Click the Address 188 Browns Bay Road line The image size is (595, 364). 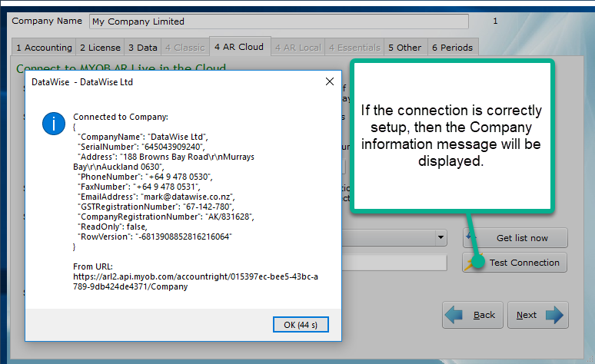click(164, 162)
